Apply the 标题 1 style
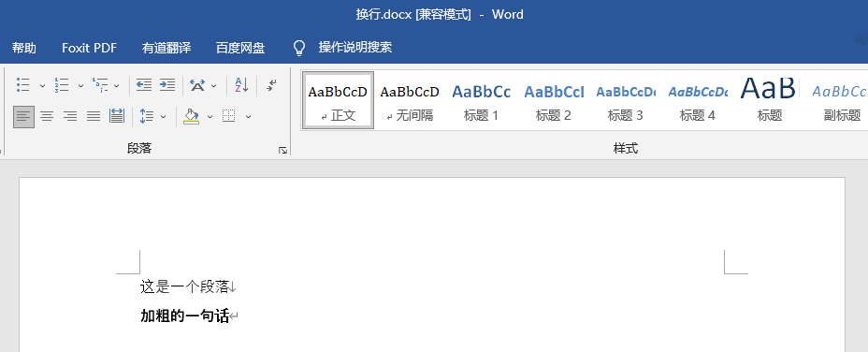 (481, 100)
